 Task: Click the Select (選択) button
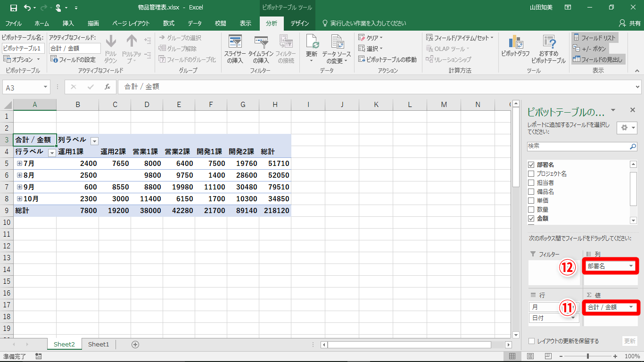(x=371, y=49)
